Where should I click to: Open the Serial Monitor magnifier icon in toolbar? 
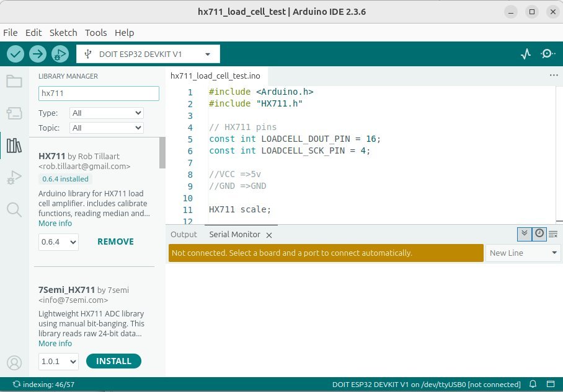tap(548, 54)
